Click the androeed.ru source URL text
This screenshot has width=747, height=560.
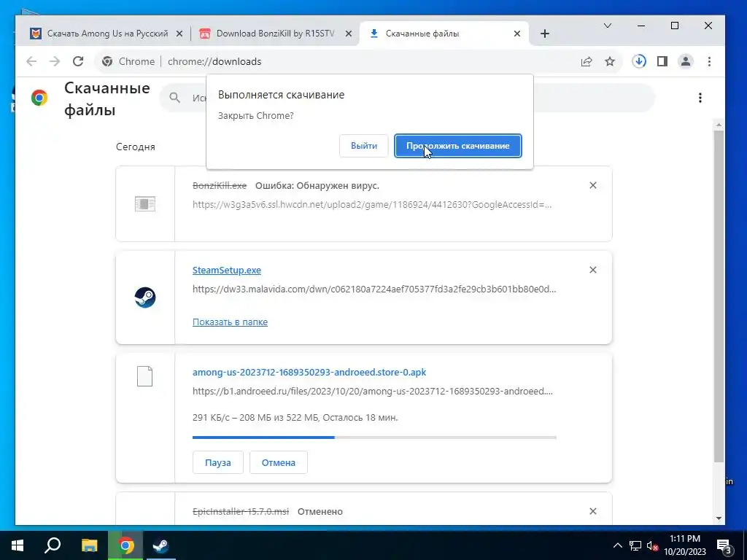point(373,392)
